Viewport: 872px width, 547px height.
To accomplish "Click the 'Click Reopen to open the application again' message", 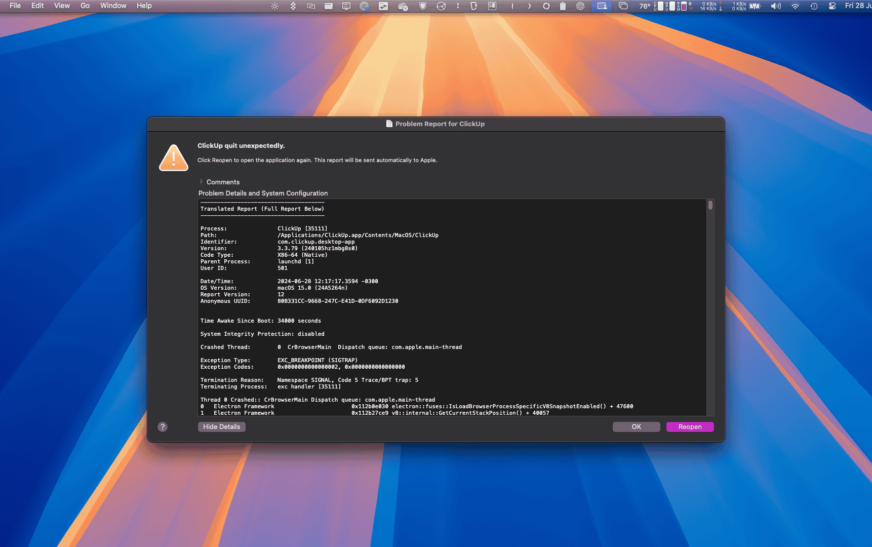I will click(x=317, y=160).
